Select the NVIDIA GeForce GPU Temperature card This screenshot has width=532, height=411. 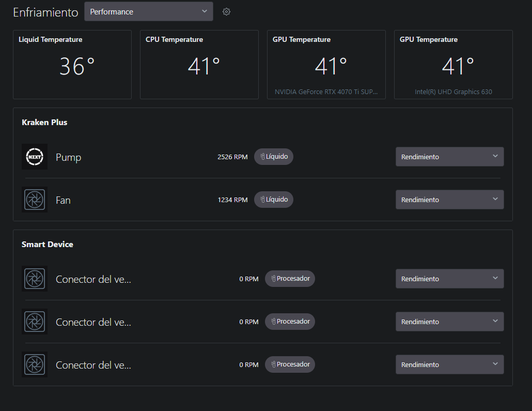[326, 65]
